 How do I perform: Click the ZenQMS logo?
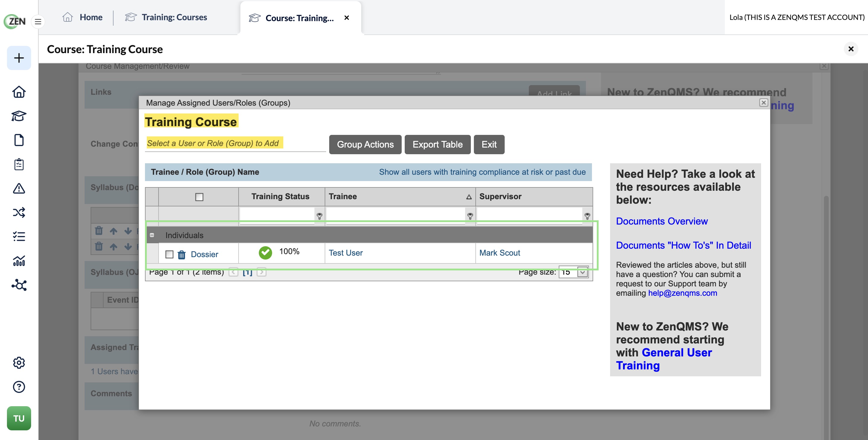(x=15, y=21)
